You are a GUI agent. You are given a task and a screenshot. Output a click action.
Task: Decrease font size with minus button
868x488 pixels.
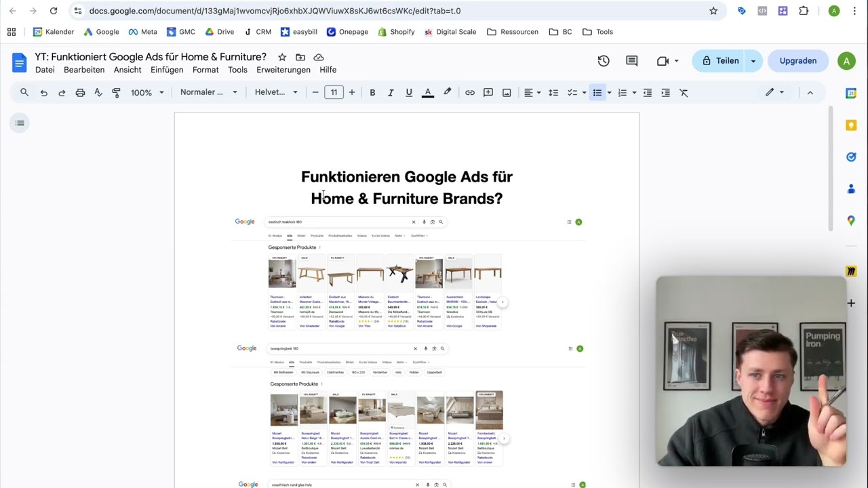(315, 92)
